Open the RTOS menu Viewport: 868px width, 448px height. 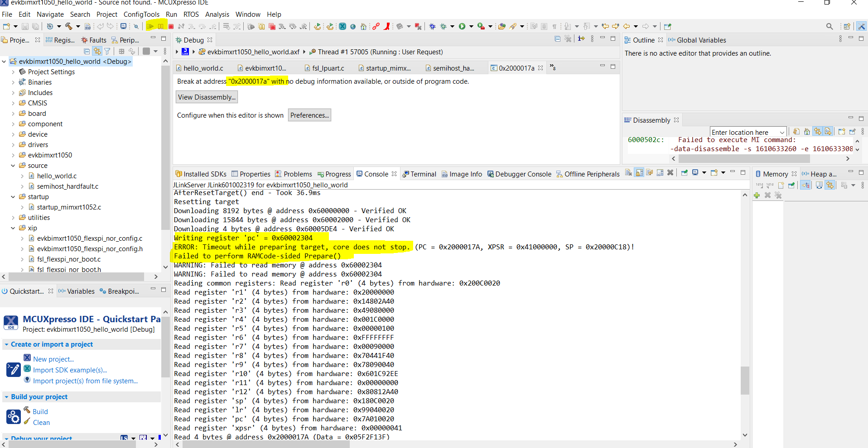click(191, 14)
